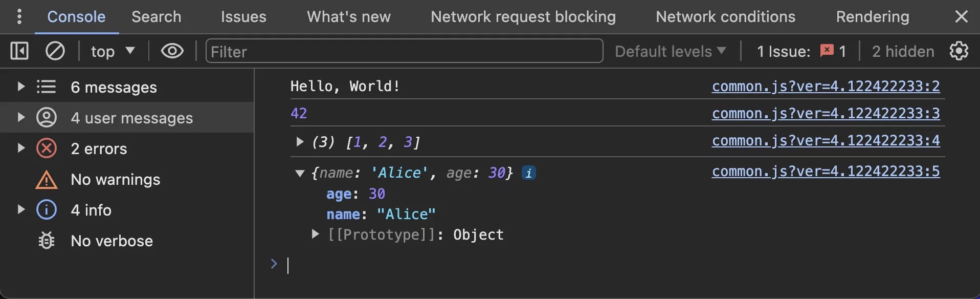Expand the [[Prototype]] Object entry
This screenshot has width=980, height=299.
pyautogui.click(x=316, y=234)
